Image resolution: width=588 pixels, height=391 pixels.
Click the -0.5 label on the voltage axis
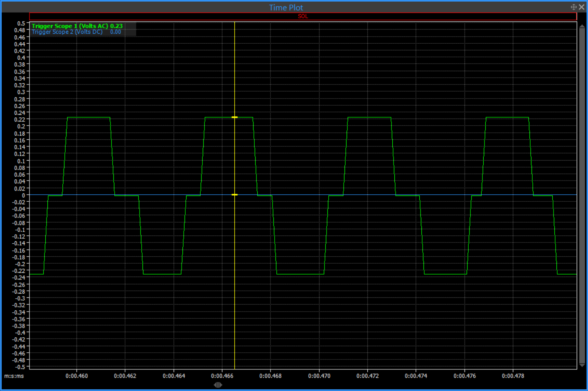pos(20,367)
